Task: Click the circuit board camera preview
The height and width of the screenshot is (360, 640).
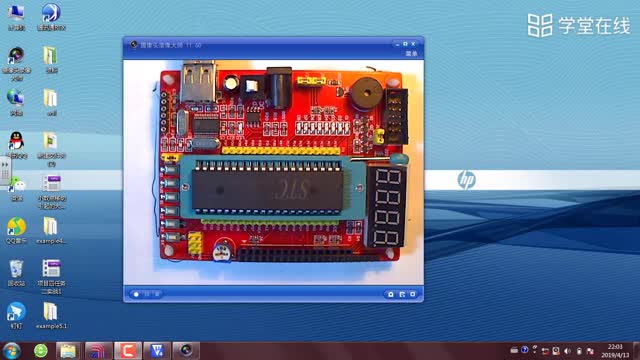Action: tap(273, 173)
